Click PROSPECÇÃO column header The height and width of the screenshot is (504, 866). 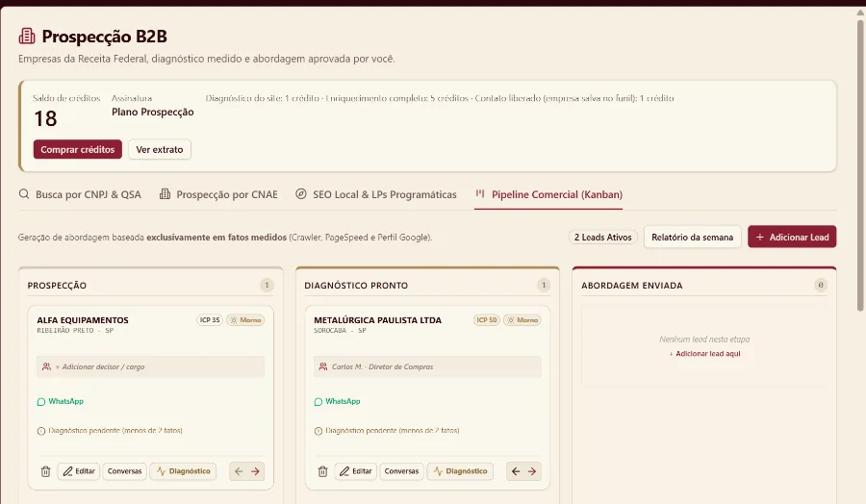point(57,286)
